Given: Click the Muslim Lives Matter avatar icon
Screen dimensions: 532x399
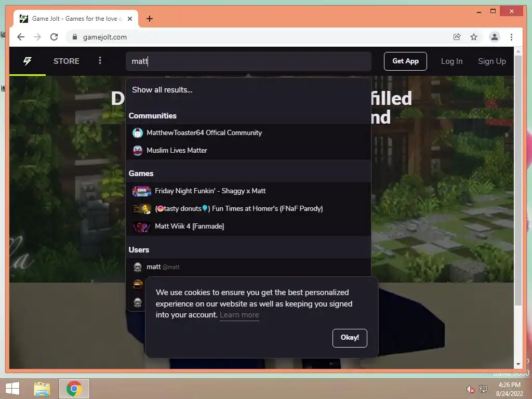Looking at the screenshot, I should pyautogui.click(x=137, y=150).
